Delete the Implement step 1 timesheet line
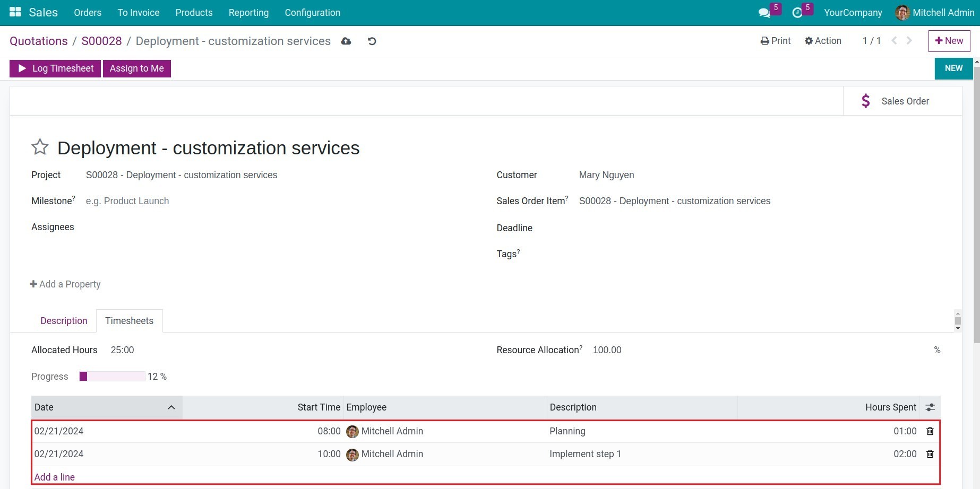Viewport: 980px width, 489px height. (x=930, y=454)
